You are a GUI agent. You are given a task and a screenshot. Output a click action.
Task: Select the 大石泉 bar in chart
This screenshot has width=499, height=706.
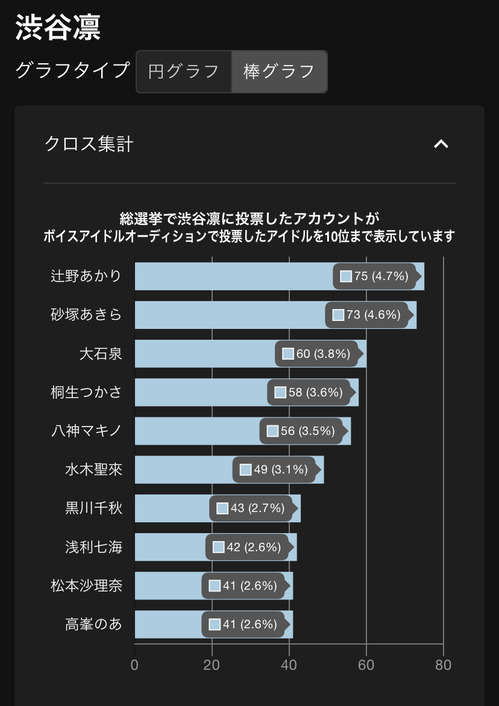click(x=250, y=353)
